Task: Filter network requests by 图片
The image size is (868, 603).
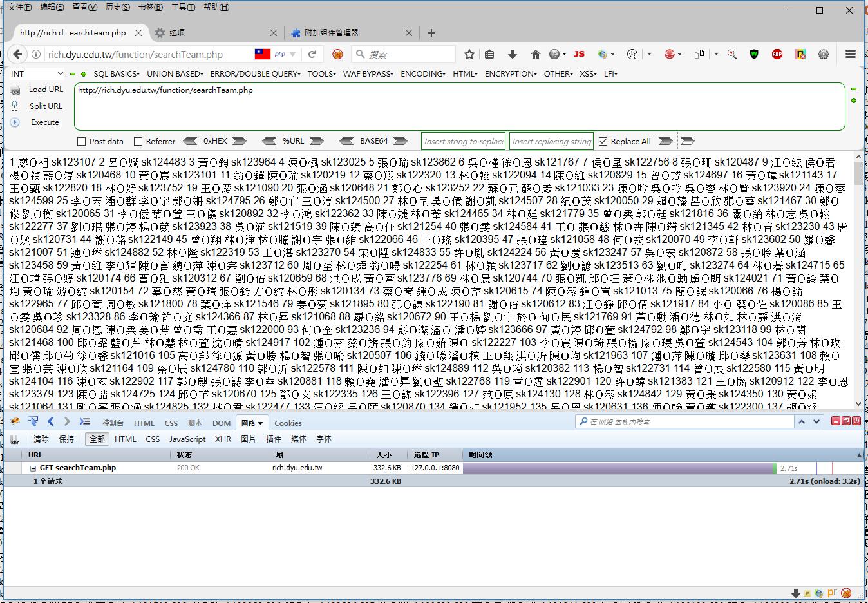Action: [x=249, y=439]
